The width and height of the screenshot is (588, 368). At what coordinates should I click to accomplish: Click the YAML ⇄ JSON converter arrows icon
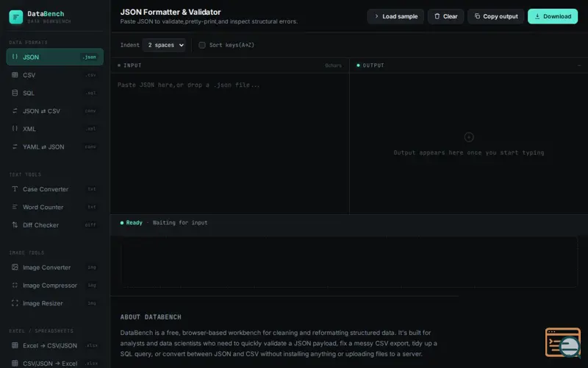(15, 146)
